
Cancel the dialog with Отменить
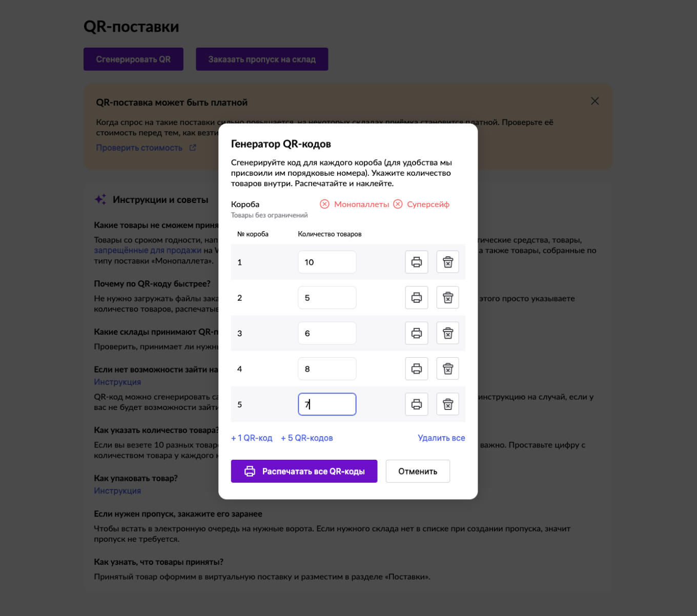coord(418,471)
